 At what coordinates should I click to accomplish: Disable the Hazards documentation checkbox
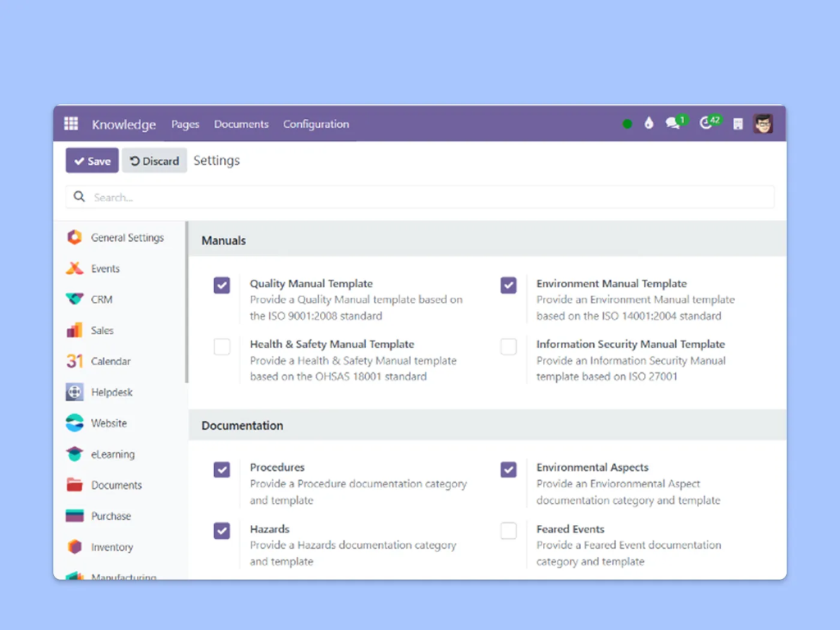[221, 531]
